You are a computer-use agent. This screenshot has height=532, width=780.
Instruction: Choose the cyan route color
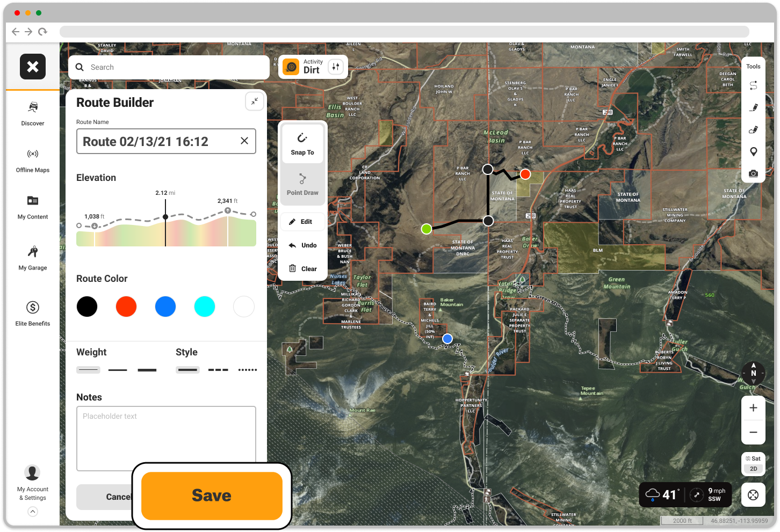[205, 307]
